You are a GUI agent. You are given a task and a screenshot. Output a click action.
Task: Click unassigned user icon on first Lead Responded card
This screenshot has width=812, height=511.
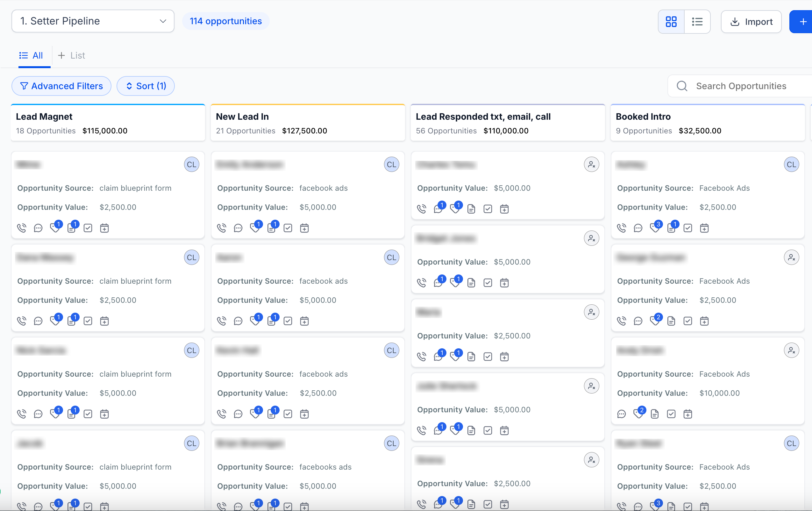pos(591,165)
